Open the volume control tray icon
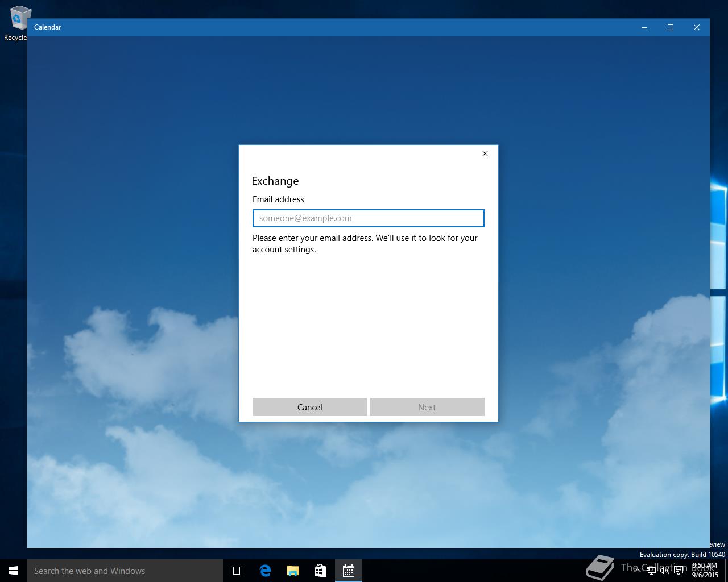The height and width of the screenshot is (582, 728). click(665, 571)
